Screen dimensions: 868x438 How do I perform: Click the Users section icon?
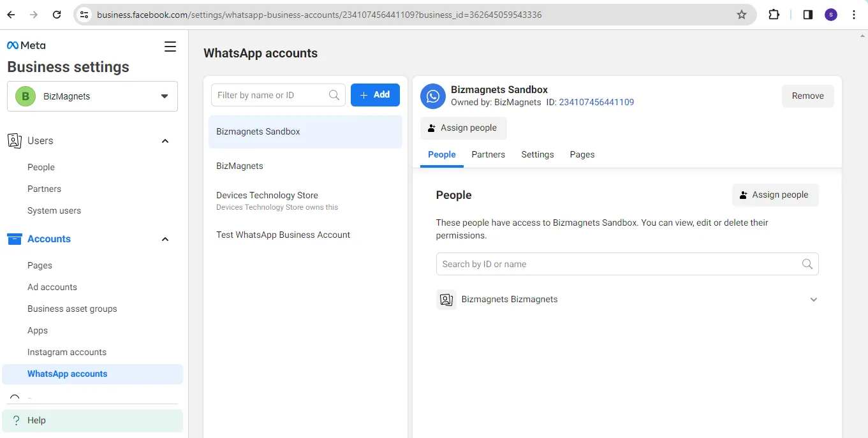tap(14, 141)
